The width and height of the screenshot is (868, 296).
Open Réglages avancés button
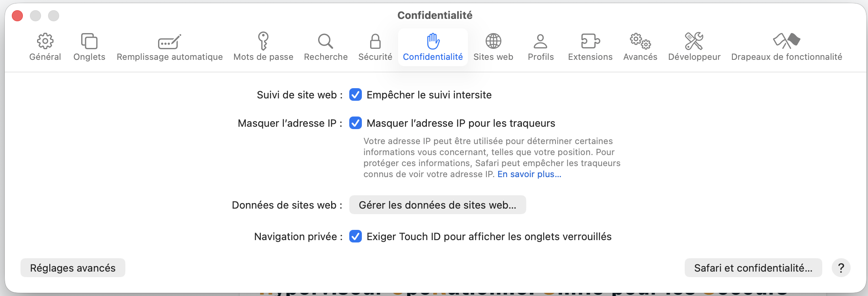[x=73, y=268]
